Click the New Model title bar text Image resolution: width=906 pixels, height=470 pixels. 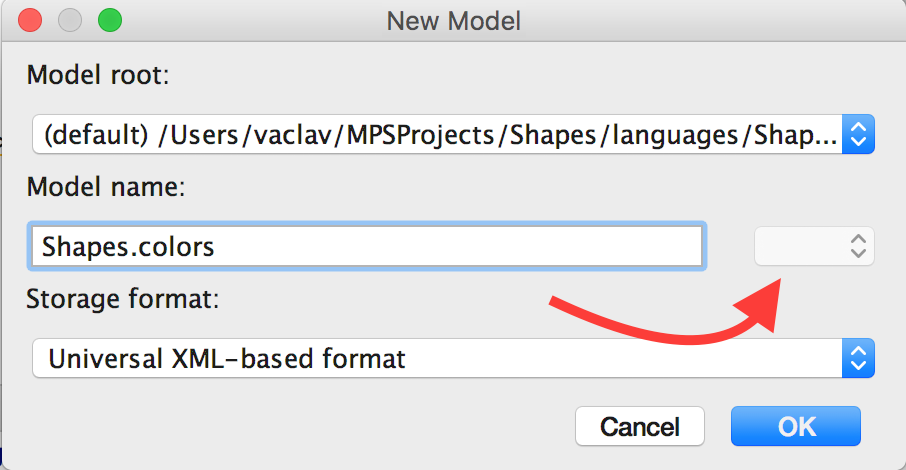point(453,20)
